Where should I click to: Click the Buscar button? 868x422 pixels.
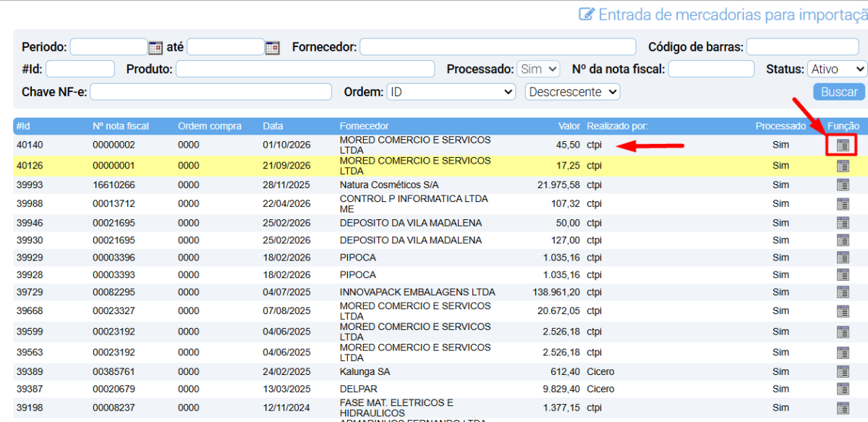[x=839, y=92]
